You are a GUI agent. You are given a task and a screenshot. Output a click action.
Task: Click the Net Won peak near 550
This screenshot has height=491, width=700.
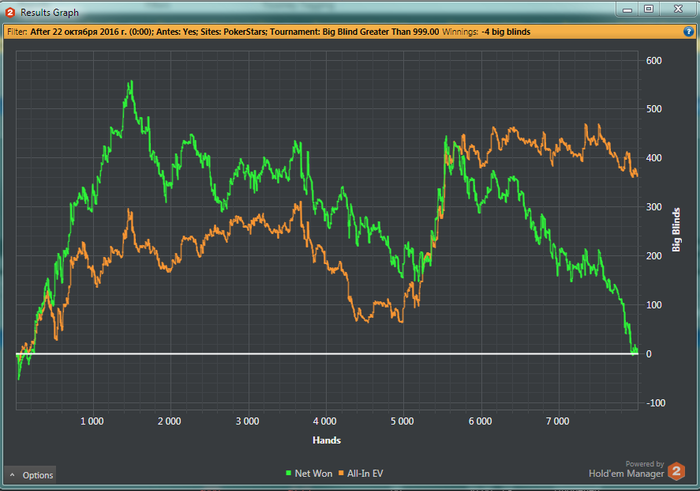[131, 84]
